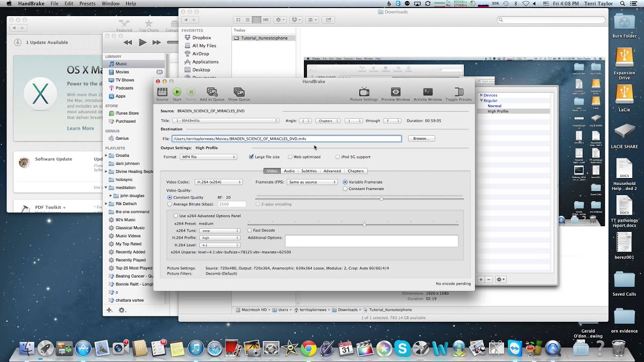Image resolution: width=644 pixels, height=362 pixels.
Task: Open Skype in the Dock
Action: tap(402, 348)
